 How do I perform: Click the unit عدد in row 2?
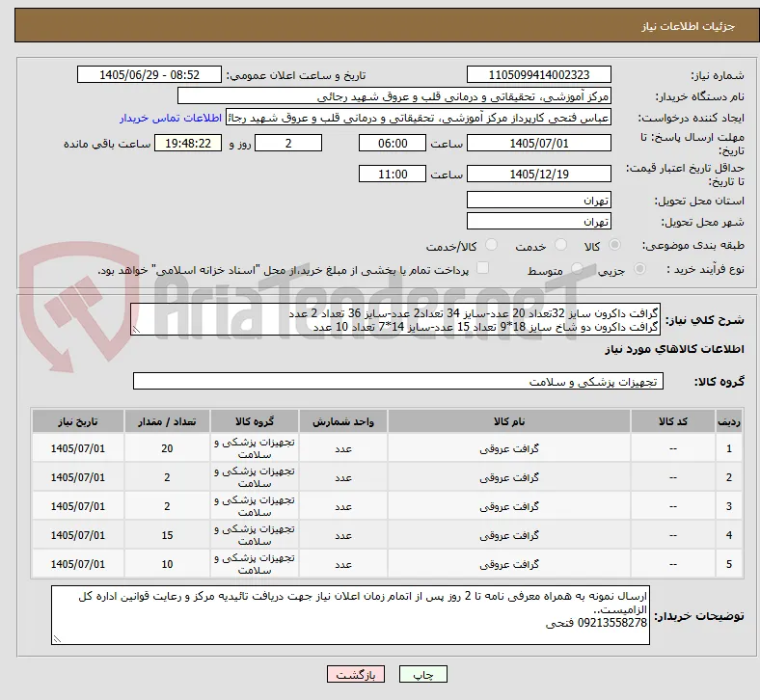[343, 477]
